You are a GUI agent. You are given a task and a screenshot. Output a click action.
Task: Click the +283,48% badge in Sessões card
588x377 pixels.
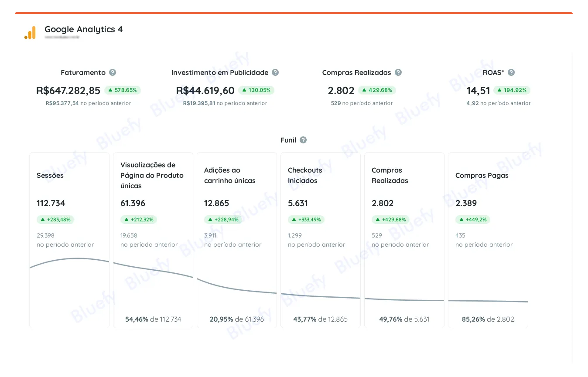[55, 220]
